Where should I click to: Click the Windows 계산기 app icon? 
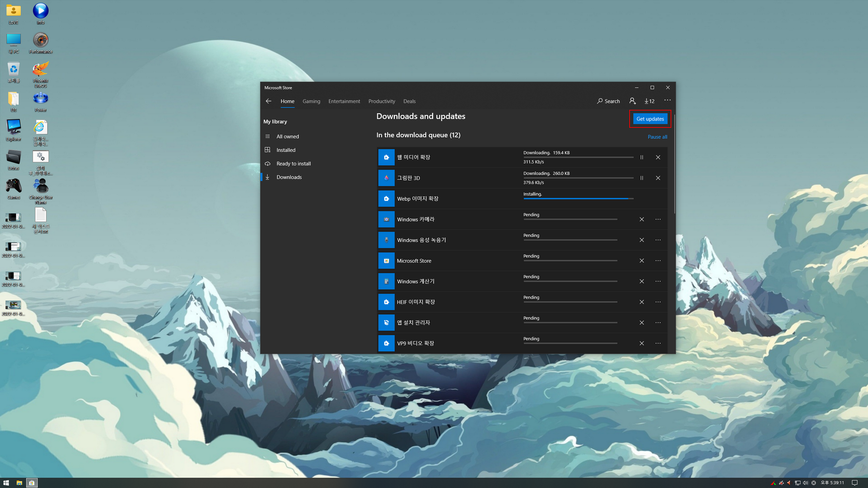[386, 281]
